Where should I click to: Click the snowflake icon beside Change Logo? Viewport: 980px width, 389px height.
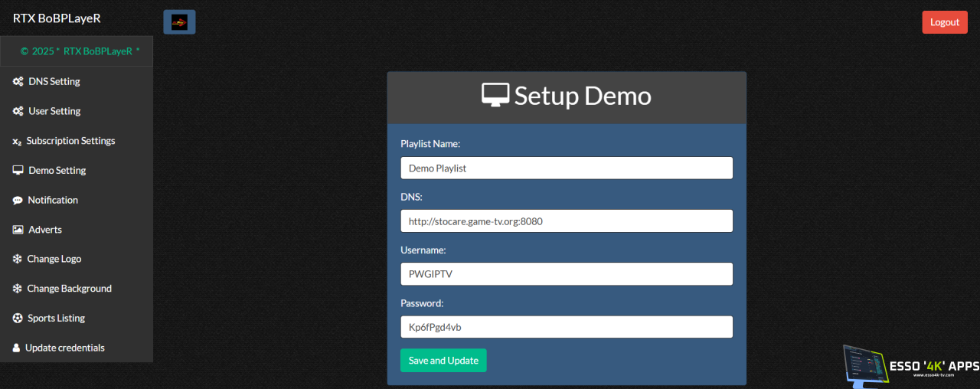point(18,260)
